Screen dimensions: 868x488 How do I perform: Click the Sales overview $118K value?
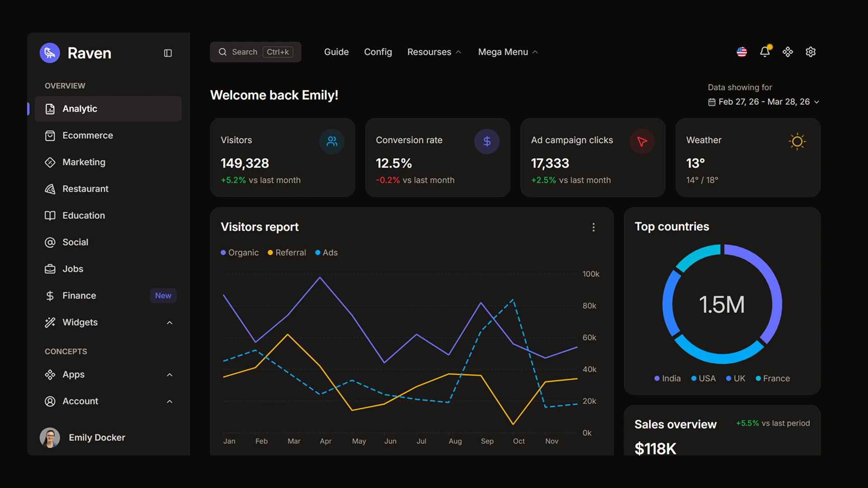point(655,449)
